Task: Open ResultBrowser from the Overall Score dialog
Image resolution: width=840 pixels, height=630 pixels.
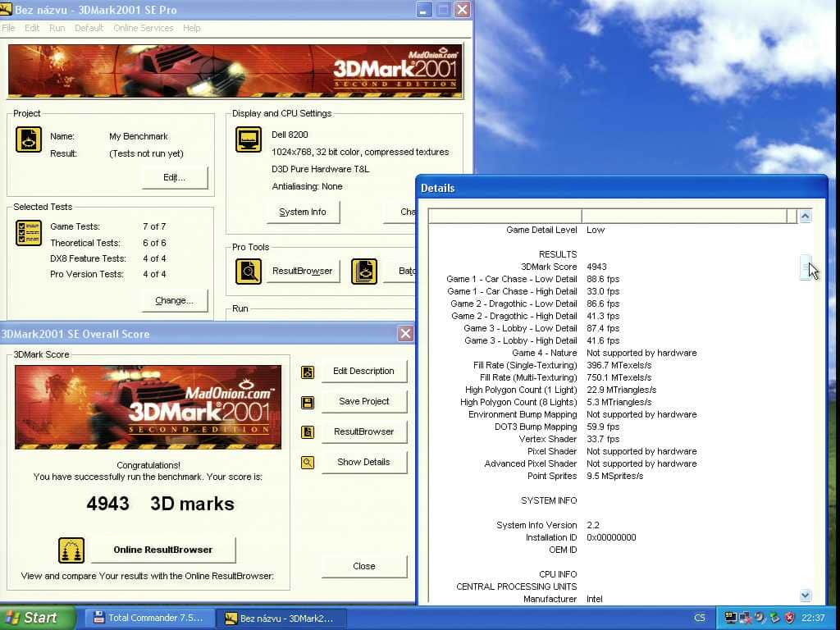Action: pos(363,431)
